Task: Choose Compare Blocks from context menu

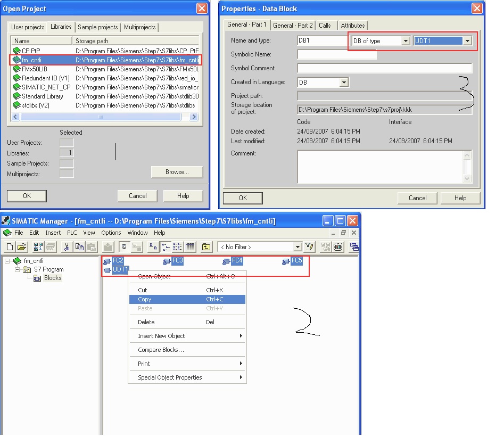Action: [x=187, y=350]
